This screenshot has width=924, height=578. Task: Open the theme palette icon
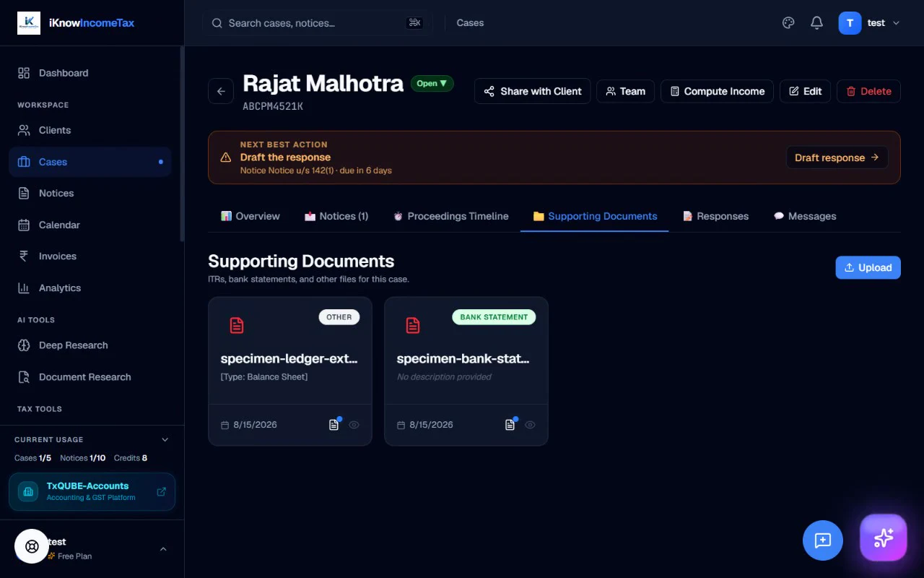click(x=788, y=23)
